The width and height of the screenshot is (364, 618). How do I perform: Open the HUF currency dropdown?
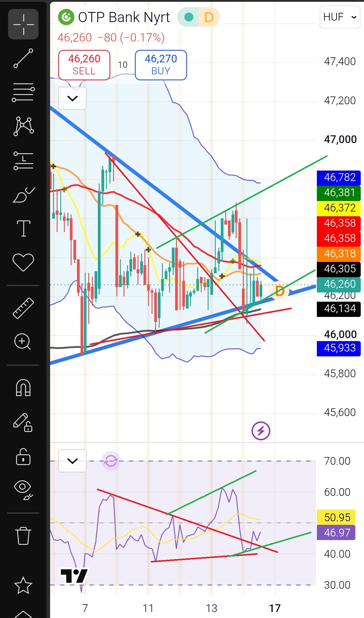tap(340, 17)
